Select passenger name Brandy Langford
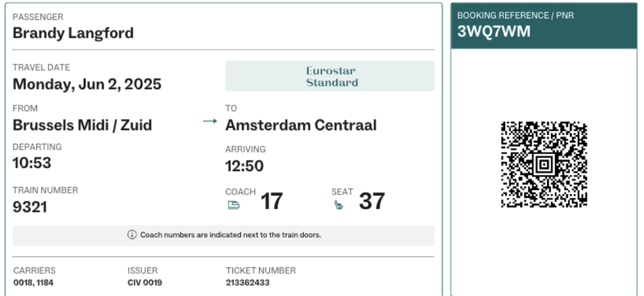 point(73,33)
